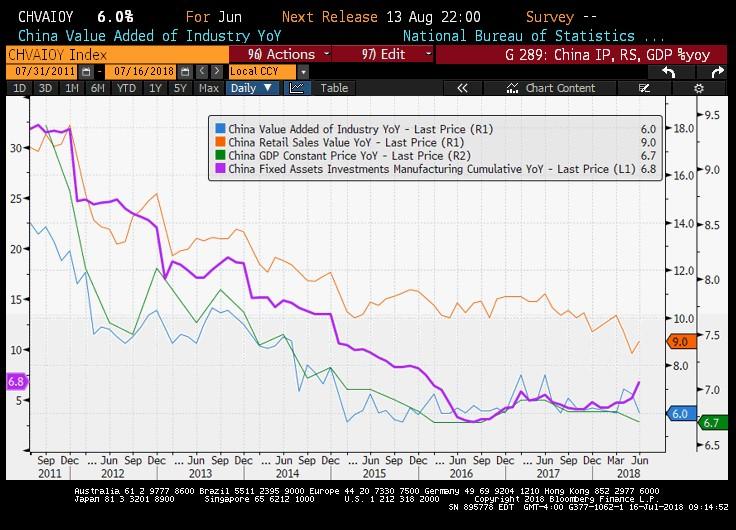Shift date range backward with left arrow
This screenshot has height=530, width=736.
pyautogui.click(x=202, y=71)
